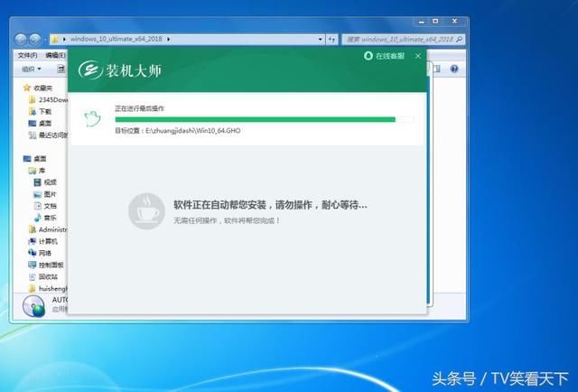578x392 pixels.
Task: Click 无需任何操作 subtitle text
Action: tap(227, 220)
